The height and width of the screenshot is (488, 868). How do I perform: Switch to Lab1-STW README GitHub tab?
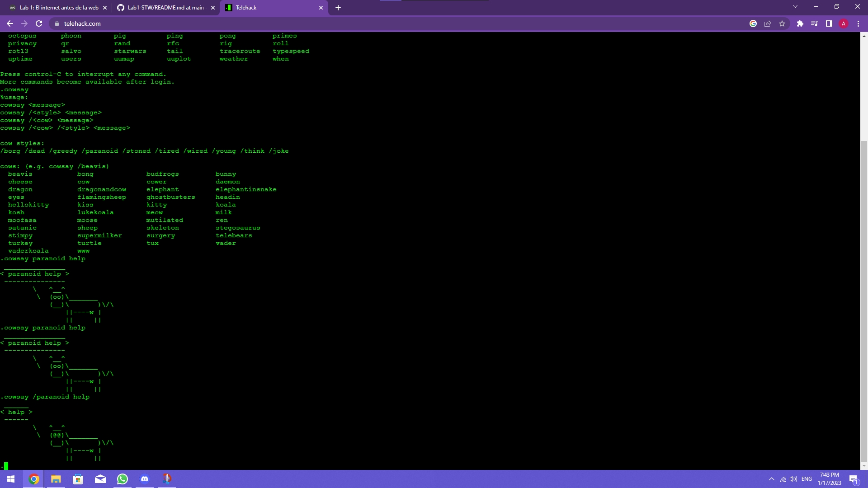click(165, 8)
